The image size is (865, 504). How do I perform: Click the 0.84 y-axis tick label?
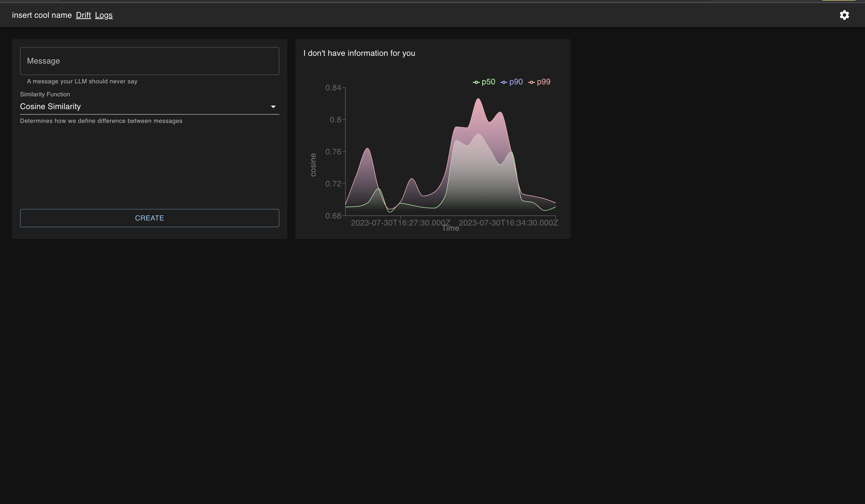coord(333,88)
